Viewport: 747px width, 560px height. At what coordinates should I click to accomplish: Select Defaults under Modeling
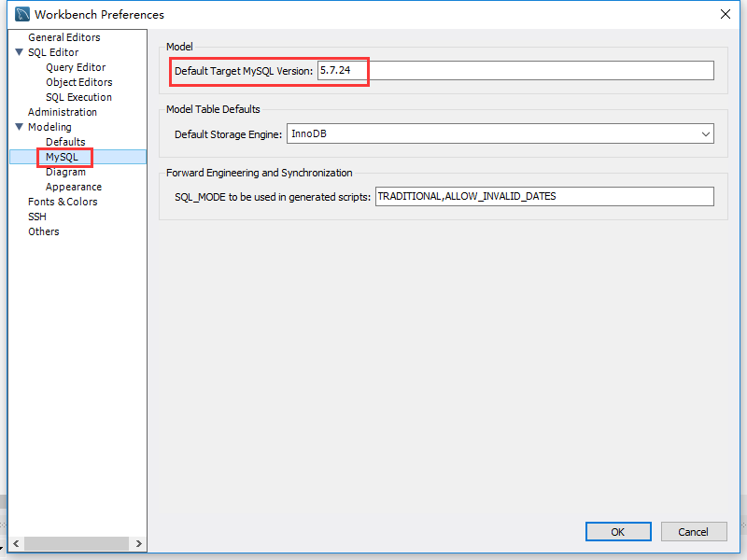coord(67,142)
